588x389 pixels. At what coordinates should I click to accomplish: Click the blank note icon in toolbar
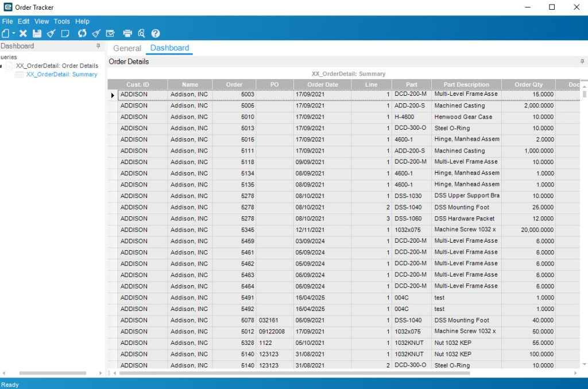pos(65,33)
